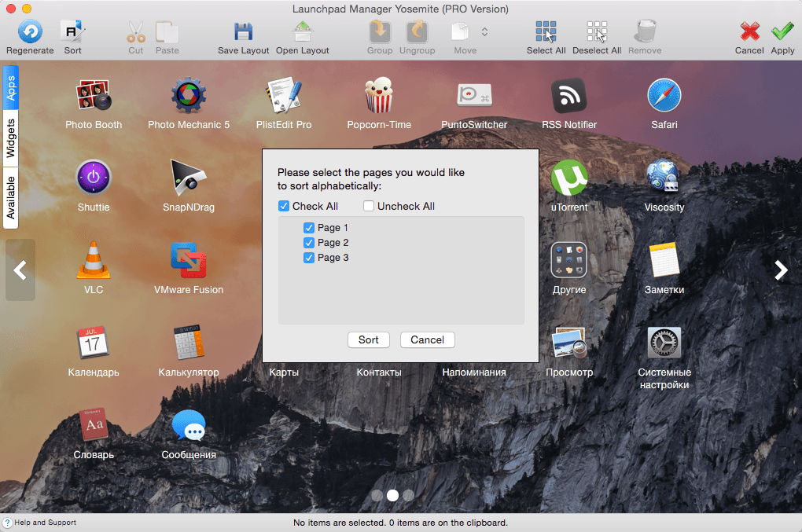Click the Sort toolbar icon

tap(72, 31)
